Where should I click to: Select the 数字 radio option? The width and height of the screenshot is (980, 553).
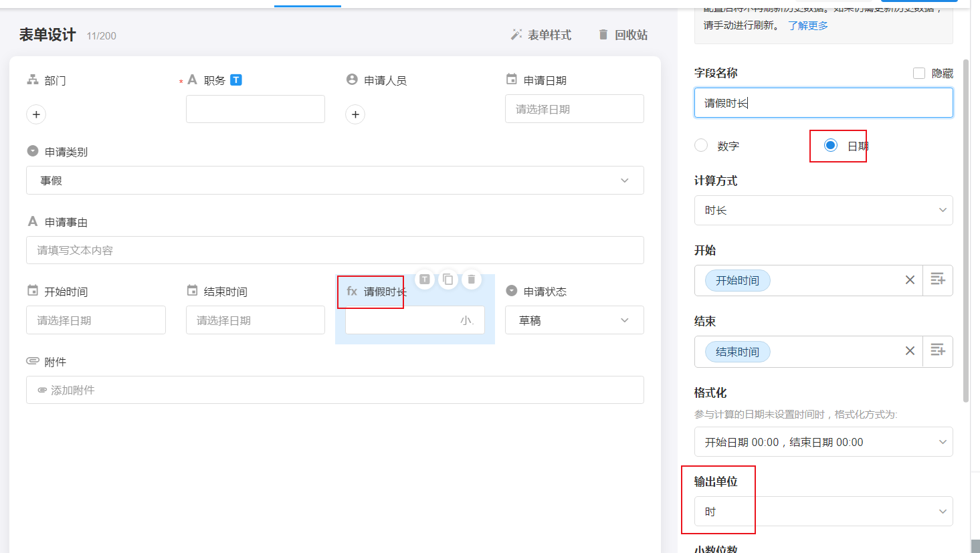701,146
